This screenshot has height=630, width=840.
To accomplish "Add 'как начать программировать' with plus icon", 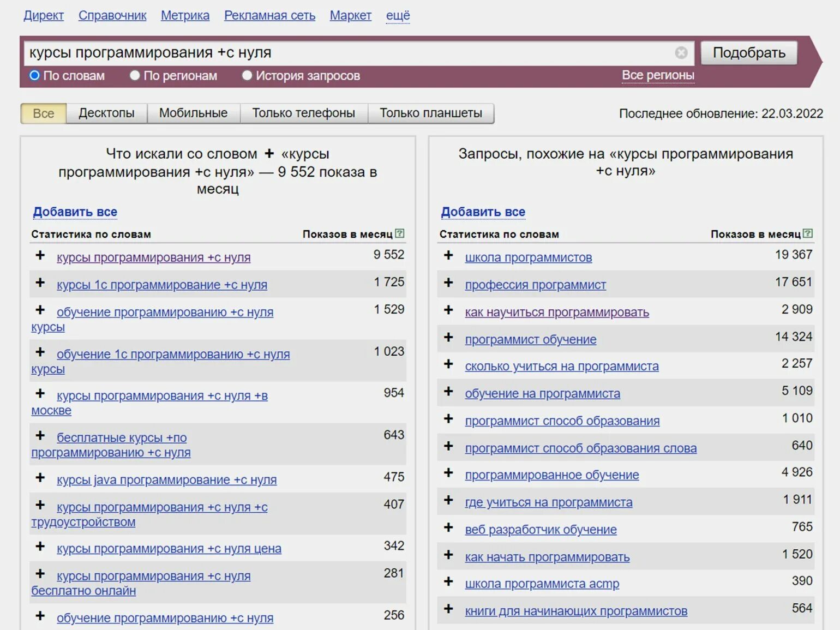I will [448, 554].
